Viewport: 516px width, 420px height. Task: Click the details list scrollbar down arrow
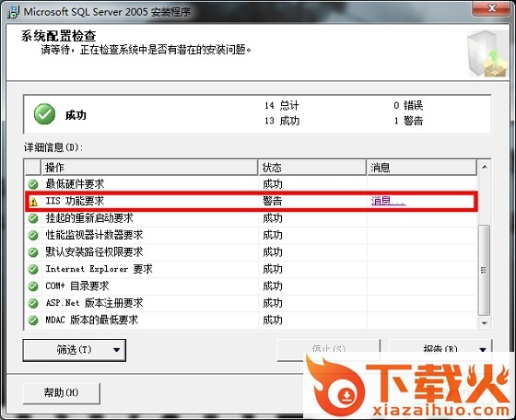pos(485,323)
